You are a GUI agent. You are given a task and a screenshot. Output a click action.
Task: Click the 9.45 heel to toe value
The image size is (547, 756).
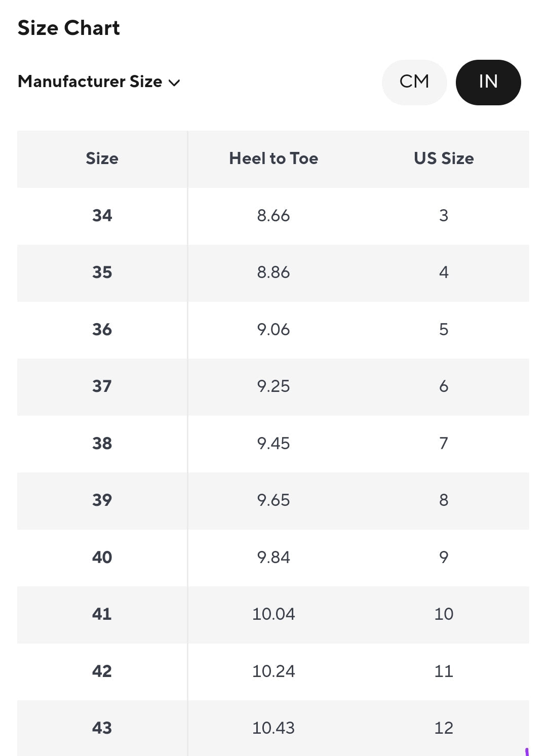[x=273, y=444]
